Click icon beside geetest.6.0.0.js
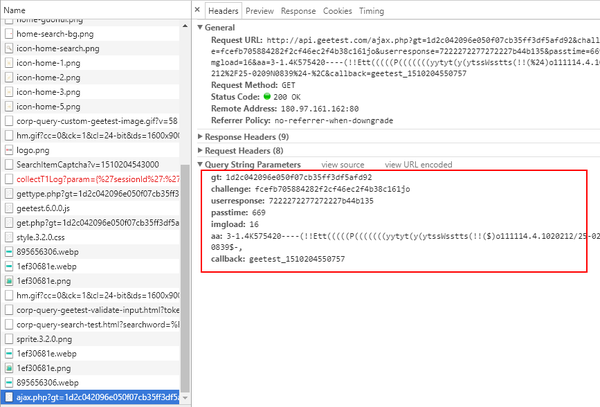Screen dimensions: 600x407 9,208
